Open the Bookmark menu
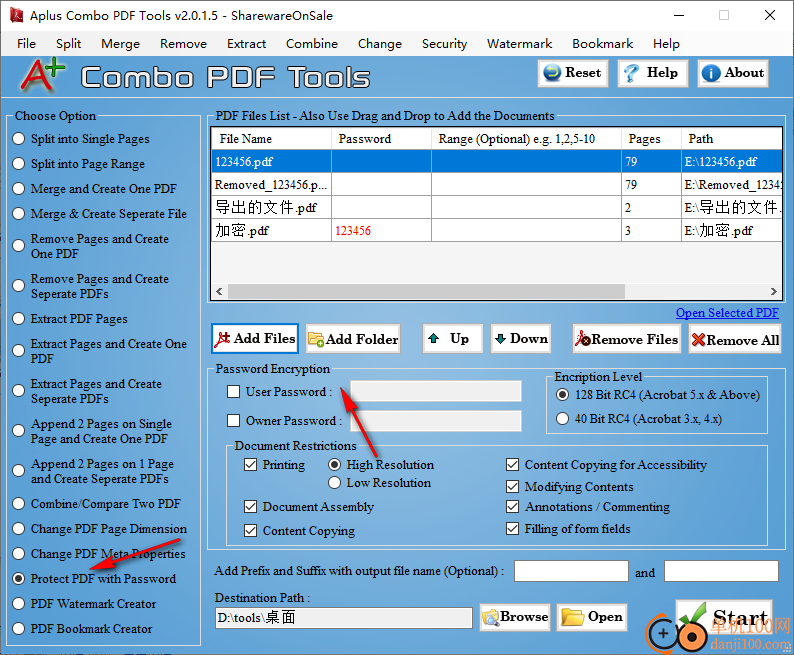The image size is (794, 655). pos(603,44)
